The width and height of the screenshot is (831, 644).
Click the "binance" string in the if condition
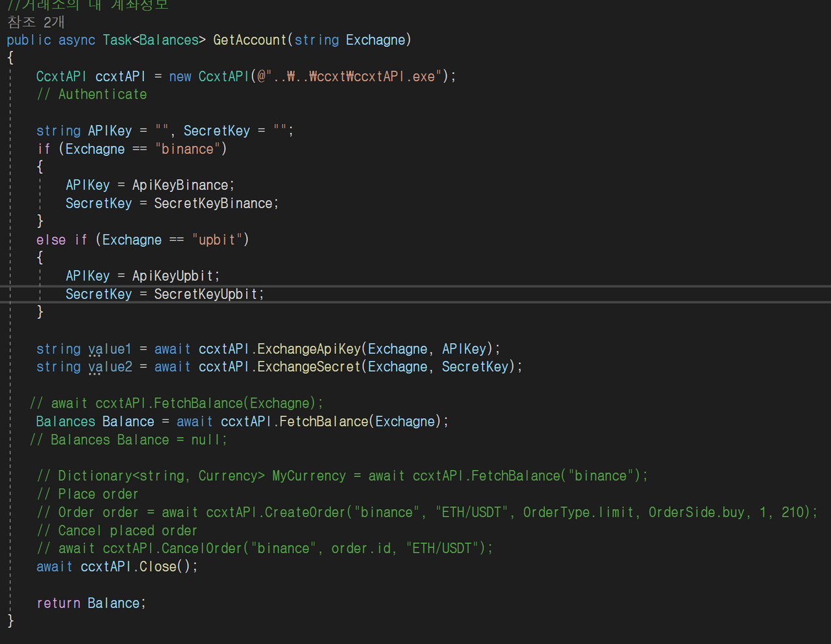[187, 149]
